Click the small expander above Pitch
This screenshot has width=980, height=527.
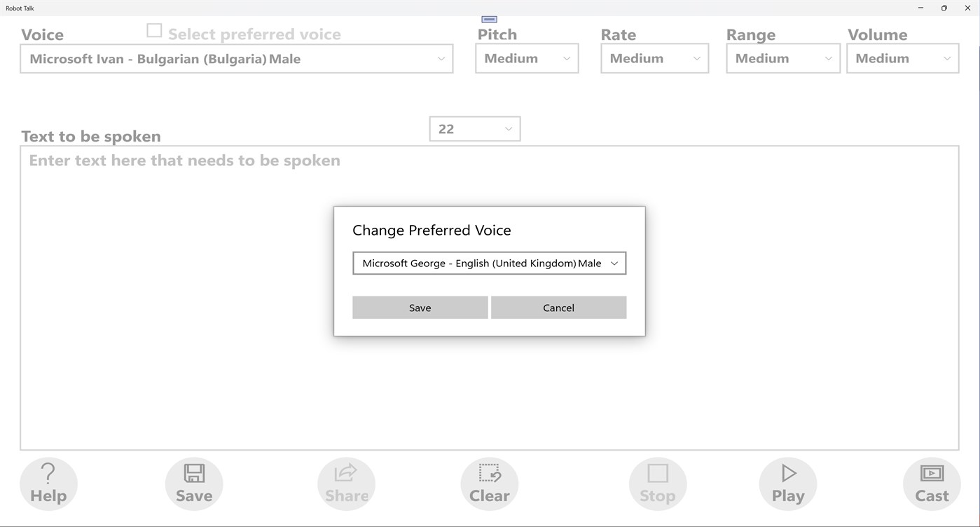488,18
